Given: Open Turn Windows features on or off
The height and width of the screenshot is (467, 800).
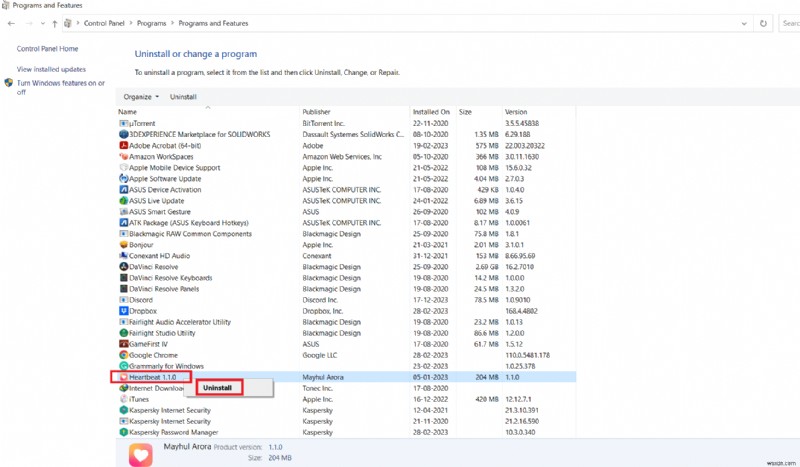Looking at the screenshot, I should [61, 87].
